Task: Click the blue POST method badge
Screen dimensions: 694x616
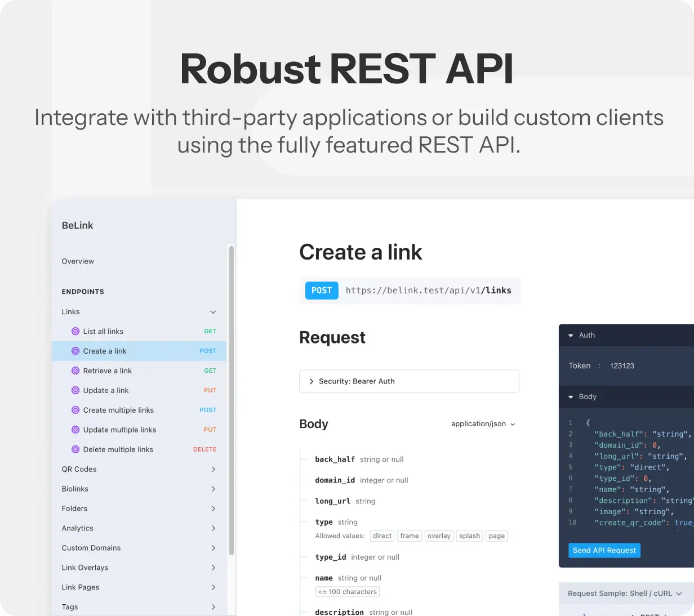Action: [x=322, y=291]
